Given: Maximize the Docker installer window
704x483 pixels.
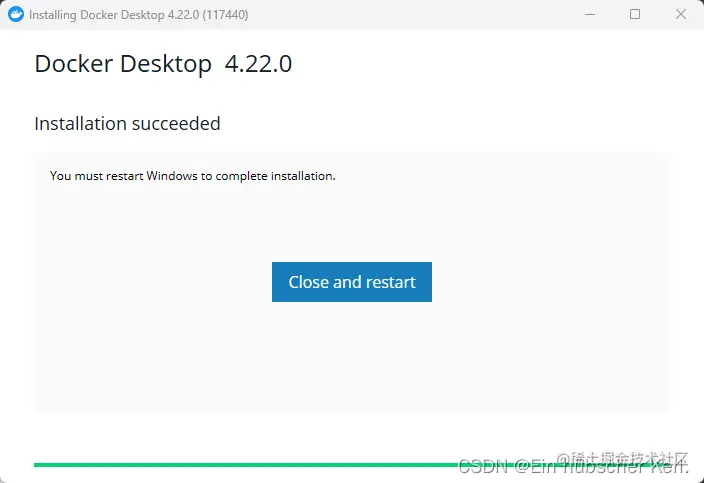Looking at the screenshot, I should tap(635, 14).
